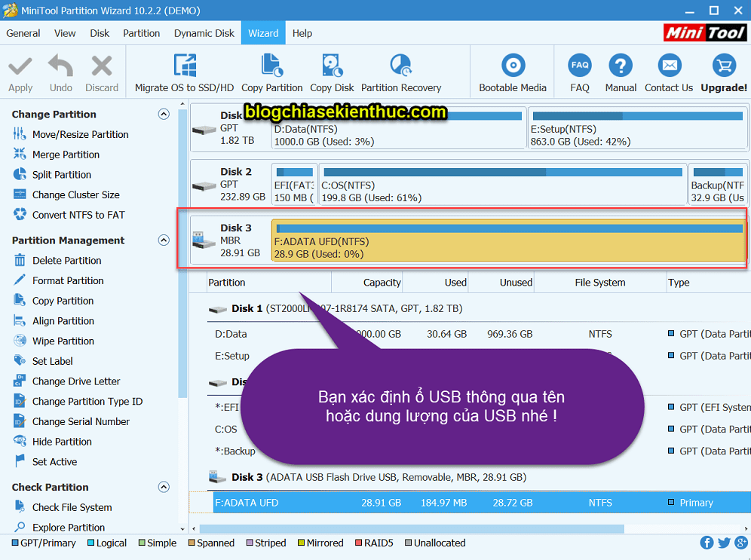Click the Upgrade shopping cart icon
This screenshot has width=751, height=560.
pos(724,66)
